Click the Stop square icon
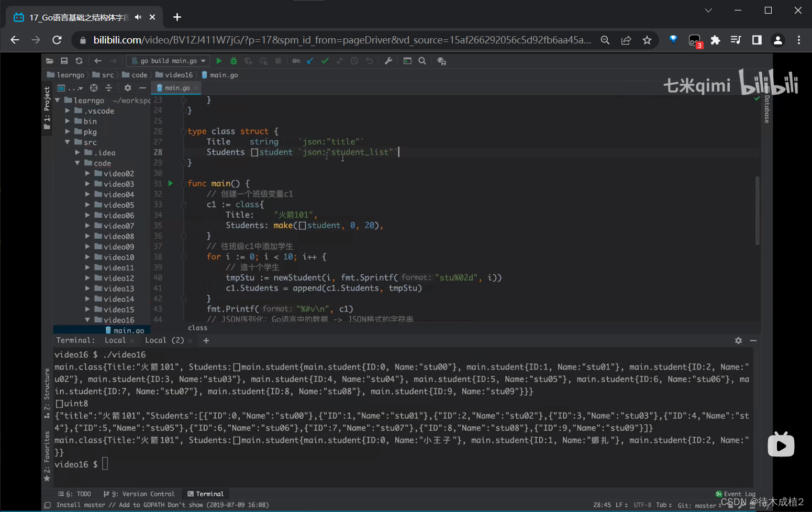The width and height of the screenshot is (812, 512). click(278, 61)
